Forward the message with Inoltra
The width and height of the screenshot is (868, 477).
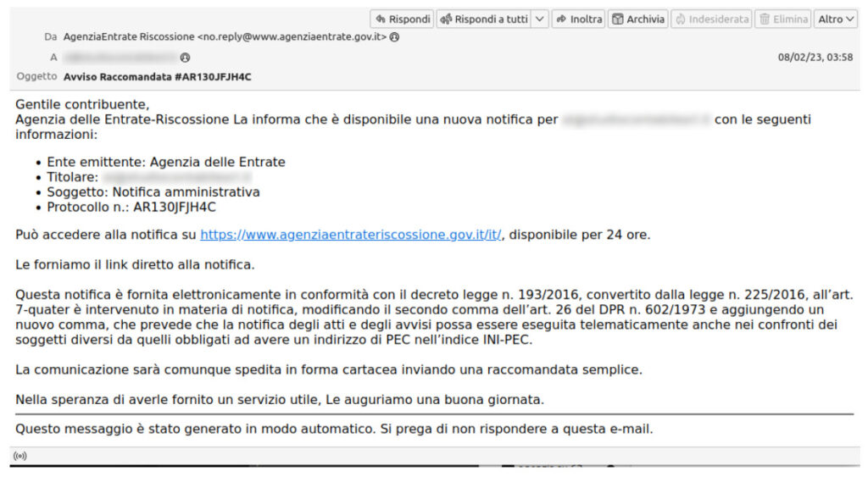pyautogui.click(x=579, y=19)
